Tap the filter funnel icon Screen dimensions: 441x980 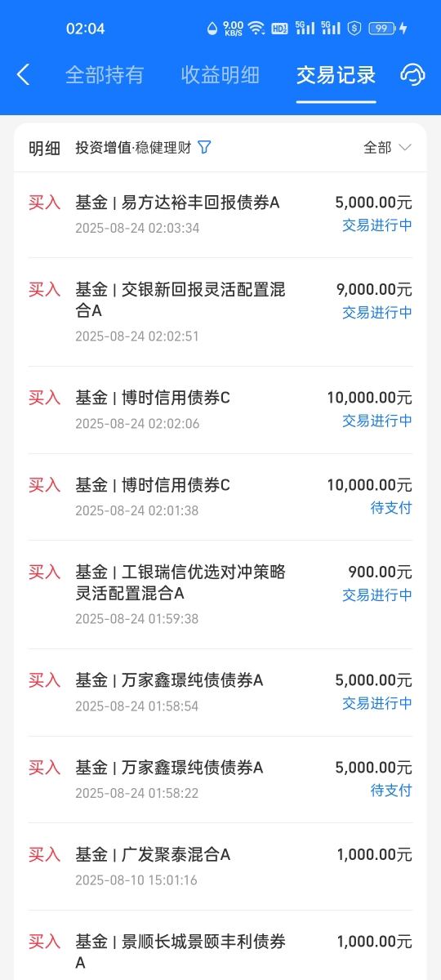[x=205, y=148]
